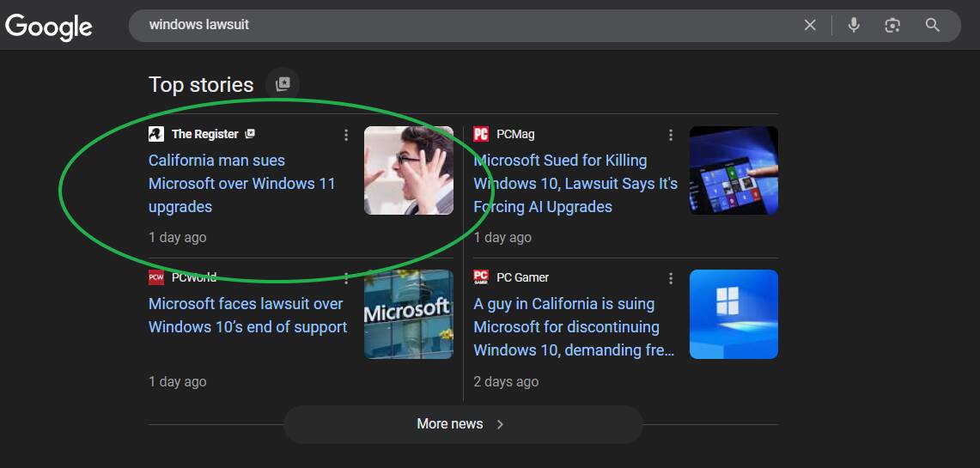Open more options for PCWorld story
Viewport: 980px width, 468px height.
[346, 278]
